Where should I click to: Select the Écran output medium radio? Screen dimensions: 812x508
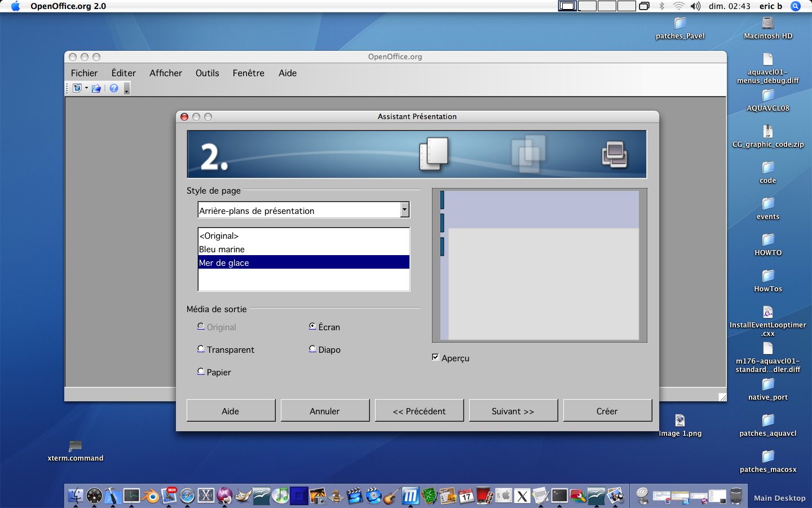pos(312,326)
